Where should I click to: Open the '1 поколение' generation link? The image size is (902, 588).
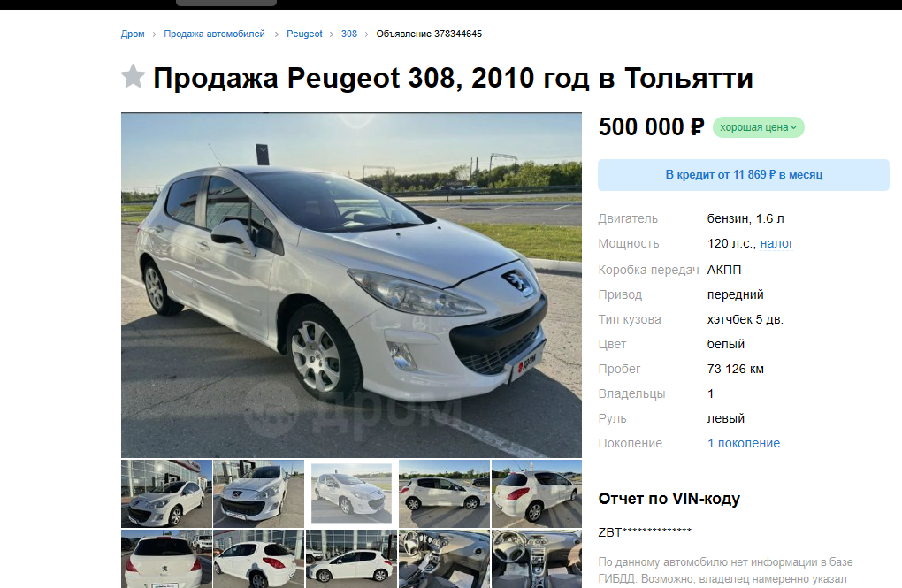(743, 443)
